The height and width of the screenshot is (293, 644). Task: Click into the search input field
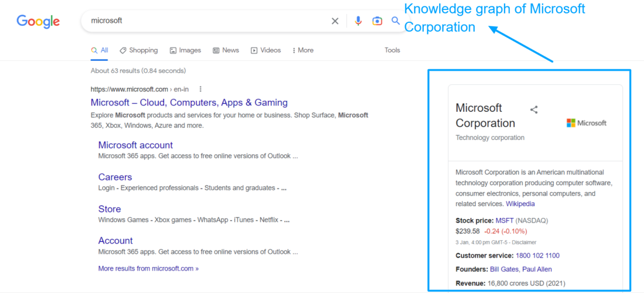[205, 21]
